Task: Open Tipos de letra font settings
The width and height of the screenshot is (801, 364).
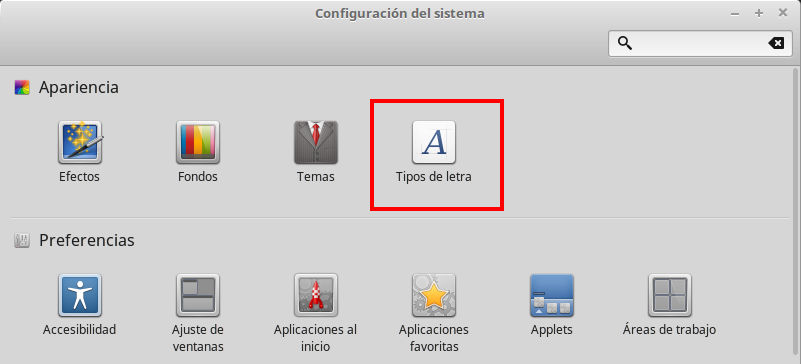Action: [x=434, y=142]
